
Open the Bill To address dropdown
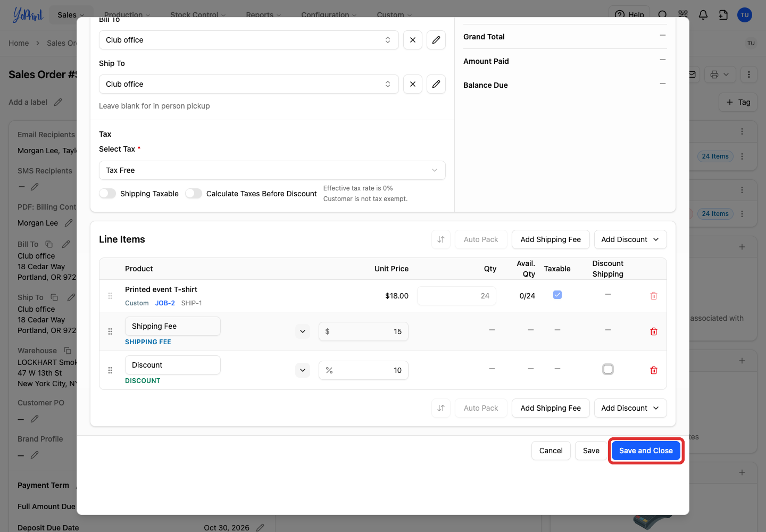pos(249,40)
